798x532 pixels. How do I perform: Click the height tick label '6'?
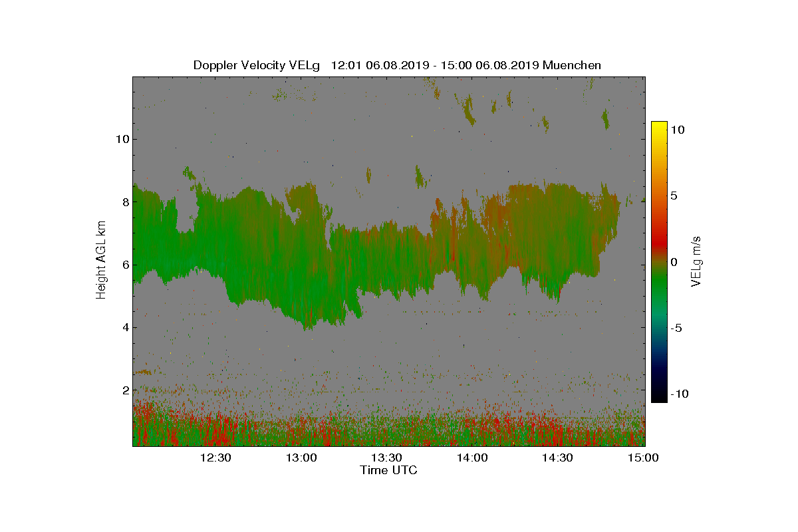click(x=124, y=265)
